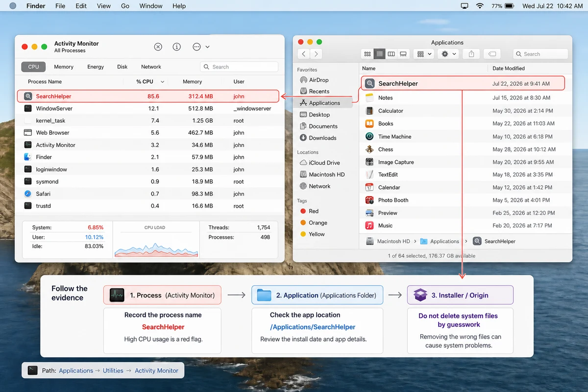Select the Red tag in the sidebar
588x392 pixels.
tap(314, 211)
